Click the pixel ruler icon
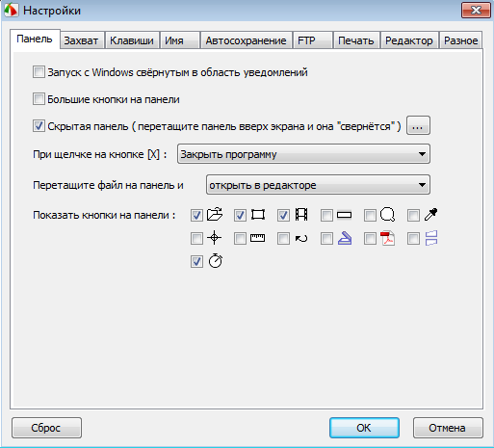Screen dimensions: 494x448 [x=258, y=238]
